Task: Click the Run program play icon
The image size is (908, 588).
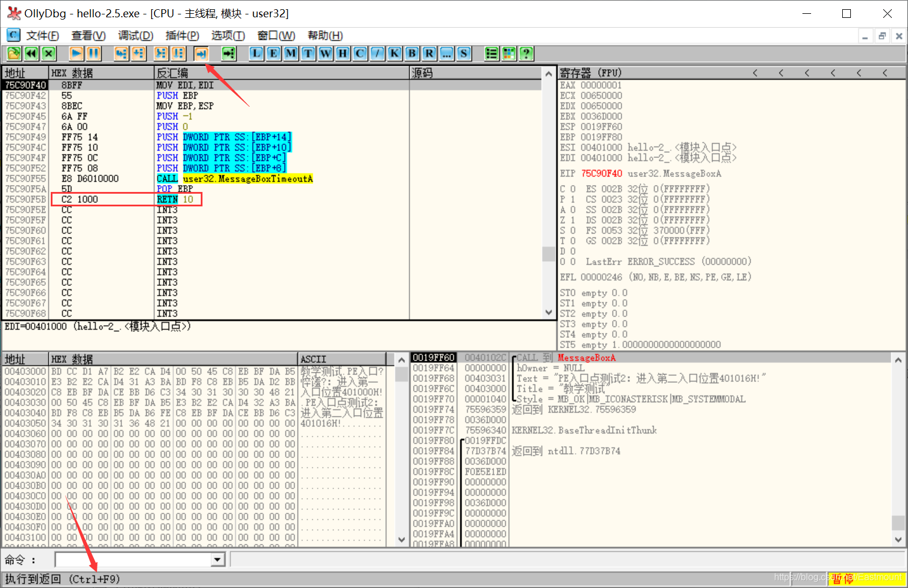Action: pos(76,54)
